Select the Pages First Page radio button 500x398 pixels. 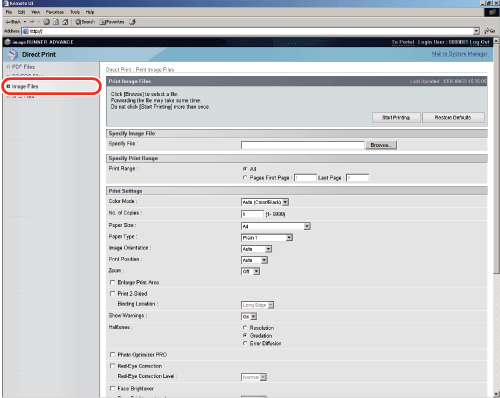click(245, 178)
